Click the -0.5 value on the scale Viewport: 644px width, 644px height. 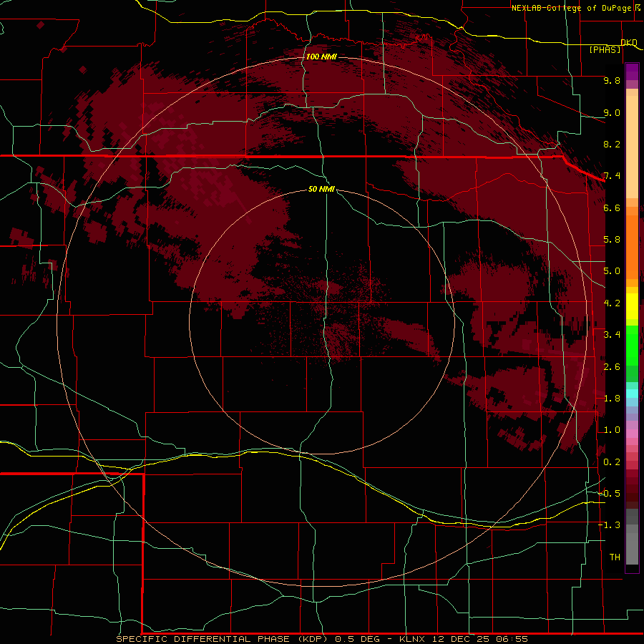tap(610, 494)
